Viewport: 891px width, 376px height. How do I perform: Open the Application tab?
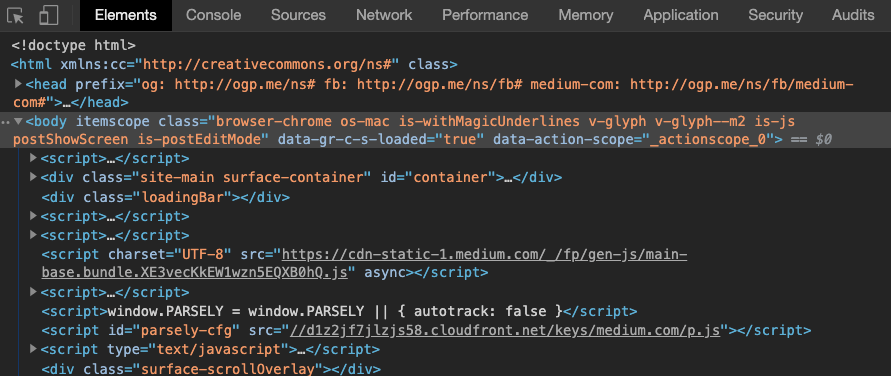tap(681, 15)
